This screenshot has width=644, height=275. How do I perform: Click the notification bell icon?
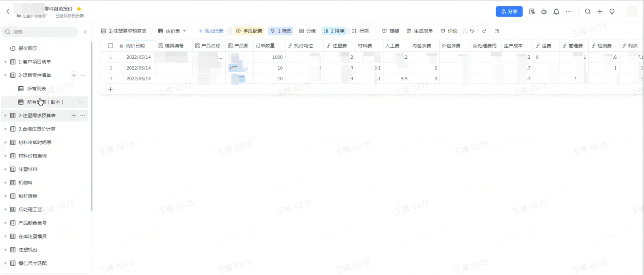click(x=556, y=12)
